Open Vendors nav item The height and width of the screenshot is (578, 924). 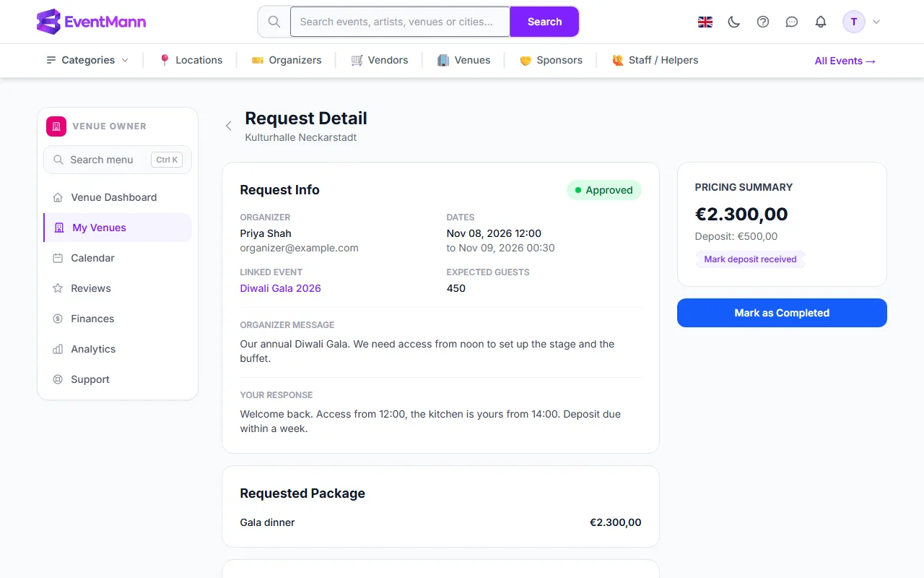(380, 60)
